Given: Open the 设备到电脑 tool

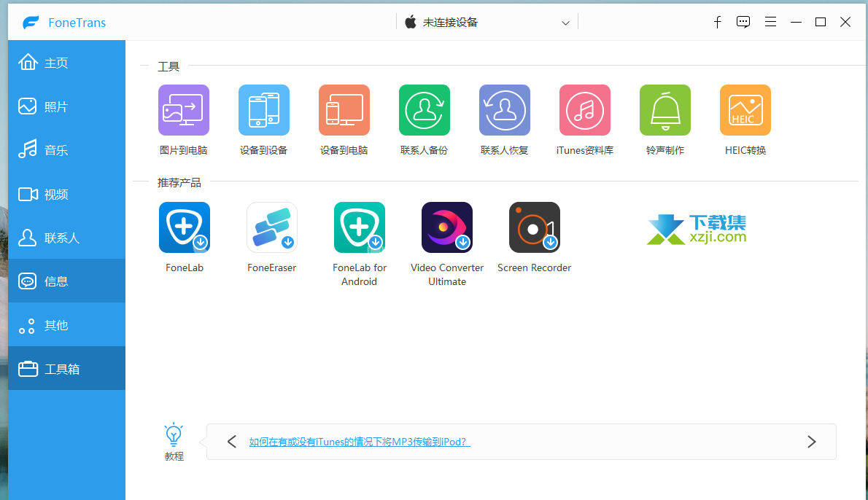Looking at the screenshot, I should [x=344, y=110].
